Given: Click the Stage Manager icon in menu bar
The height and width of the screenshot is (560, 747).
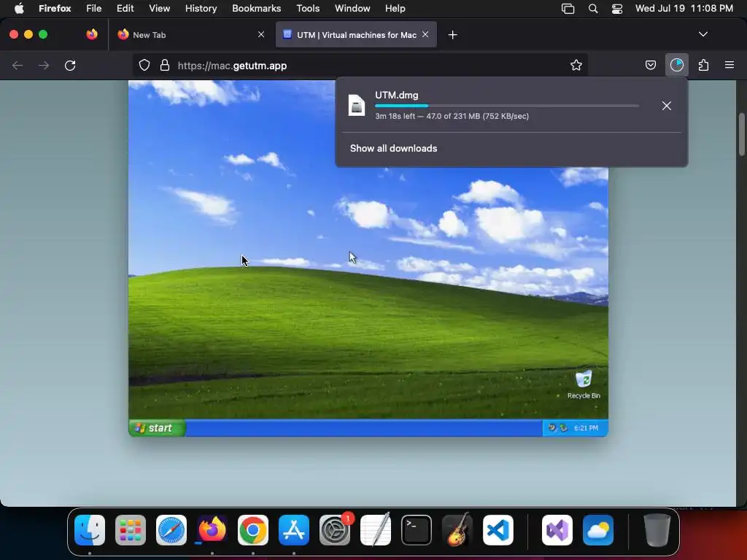Looking at the screenshot, I should coord(568,9).
